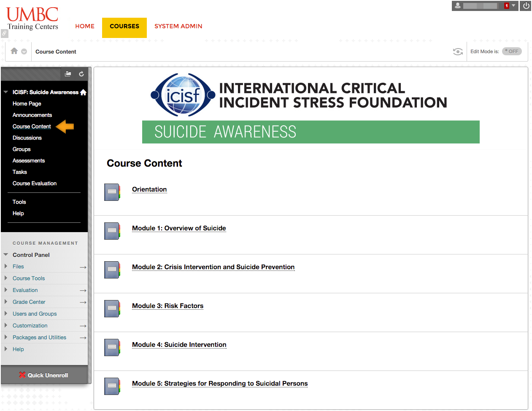The image size is (532, 411).
Task: Open the user profile menu
Action: (485, 6)
